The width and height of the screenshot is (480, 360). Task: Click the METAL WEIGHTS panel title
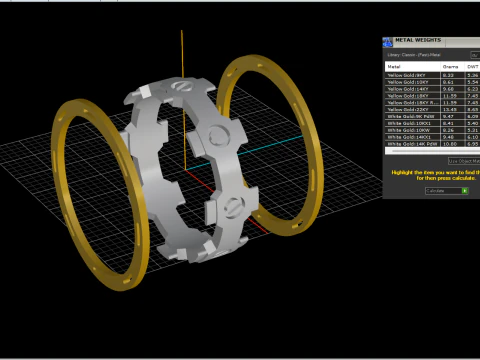pos(418,40)
